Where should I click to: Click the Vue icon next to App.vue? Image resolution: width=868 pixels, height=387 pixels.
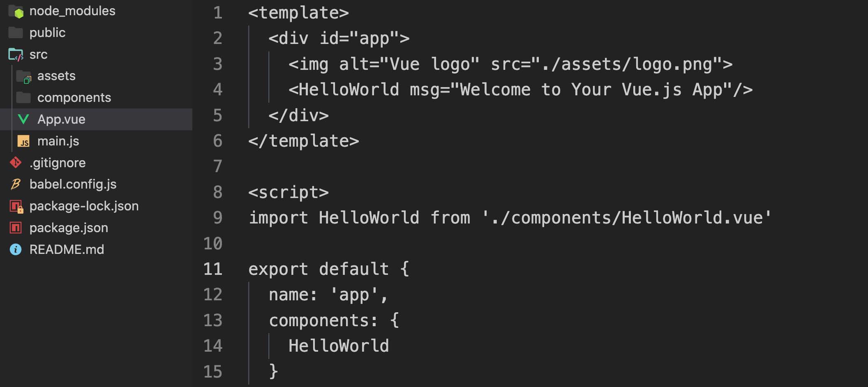click(23, 119)
